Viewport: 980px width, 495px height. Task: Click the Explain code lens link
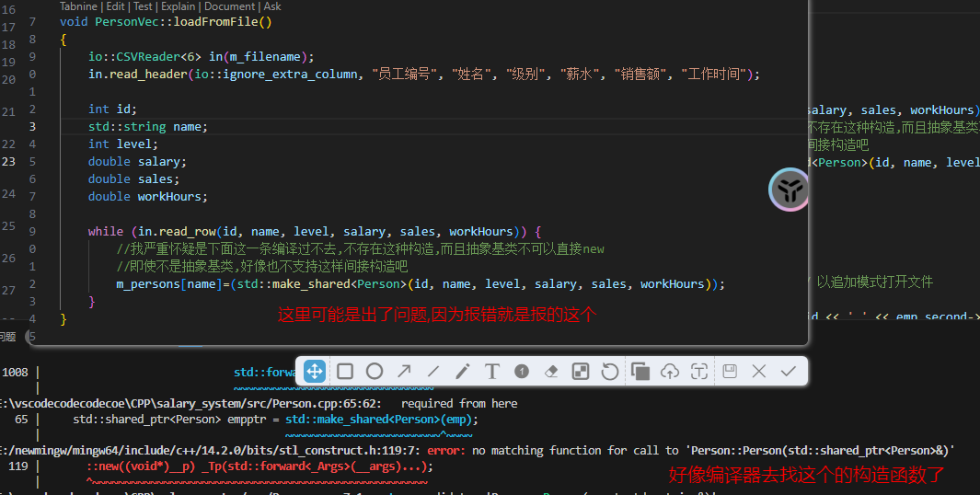(x=179, y=6)
